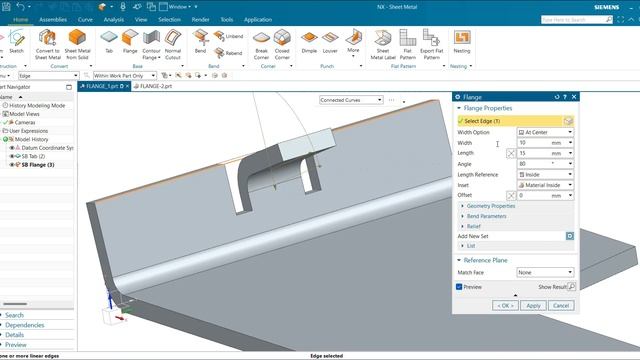Select the Break Corner tool
The image size is (640, 360).
(261, 44)
